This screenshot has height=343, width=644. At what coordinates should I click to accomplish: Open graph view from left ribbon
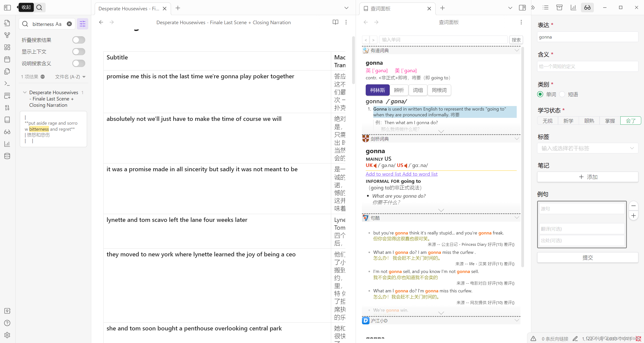pyautogui.click(x=7, y=35)
